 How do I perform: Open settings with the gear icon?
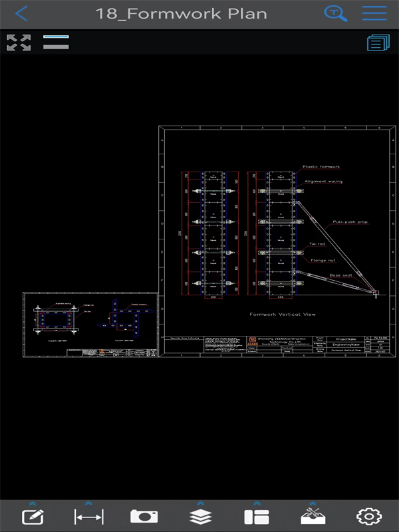(x=366, y=517)
